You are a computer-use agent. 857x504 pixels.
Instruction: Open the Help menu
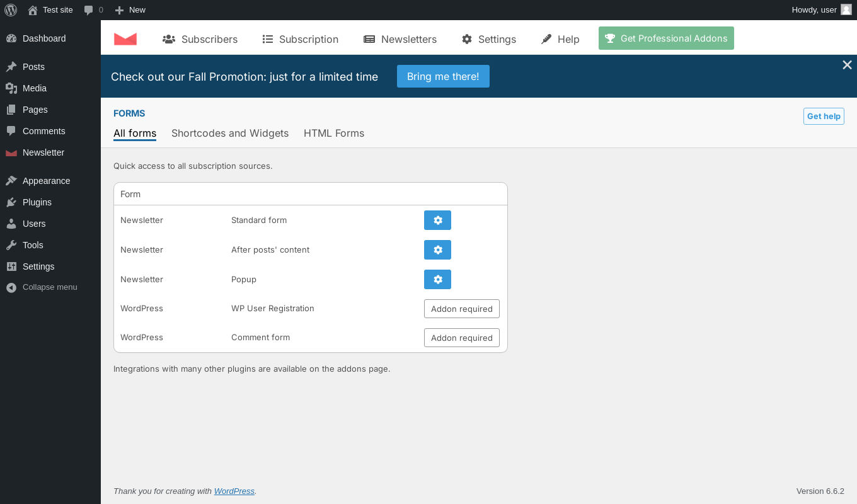[x=560, y=39]
